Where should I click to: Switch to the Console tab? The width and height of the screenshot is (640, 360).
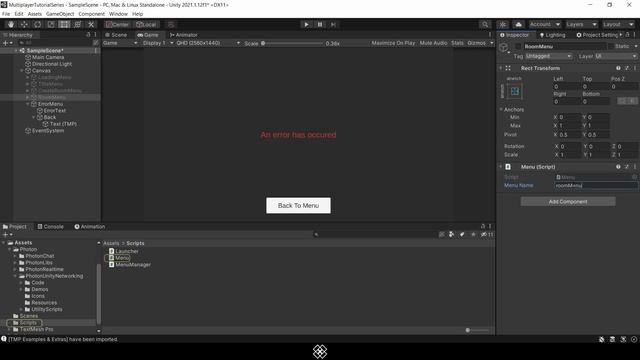coord(51,227)
